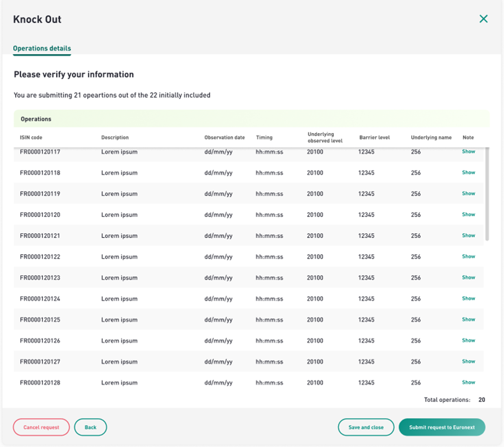This screenshot has height=447, width=504.
Task: Select ISIN cell FR0000120117
Action: (x=40, y=152)
